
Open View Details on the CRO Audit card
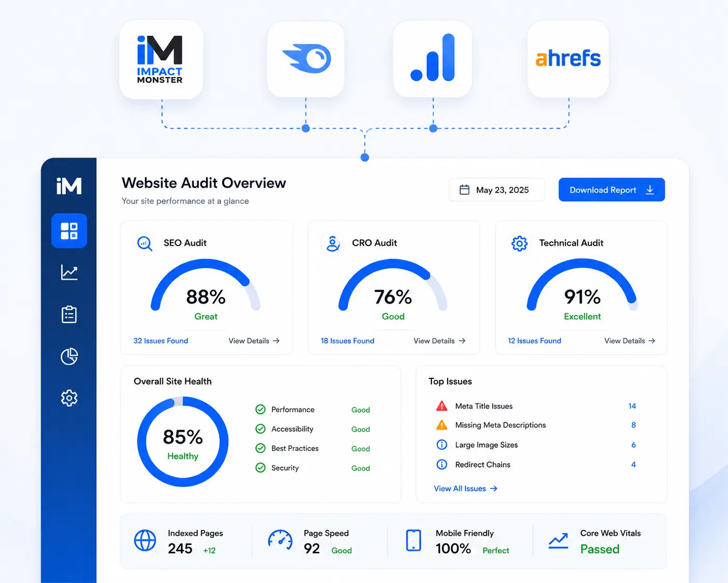[x=440, y=341]
